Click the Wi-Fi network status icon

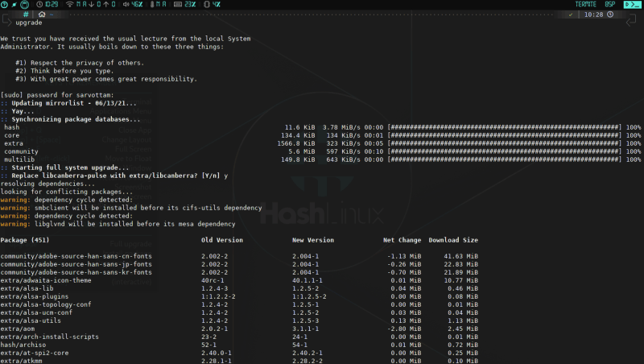[x=68, y=4]
